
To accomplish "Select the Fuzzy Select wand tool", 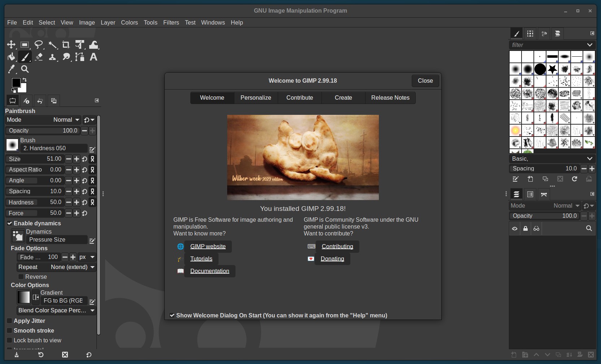I will pos(53,45).
